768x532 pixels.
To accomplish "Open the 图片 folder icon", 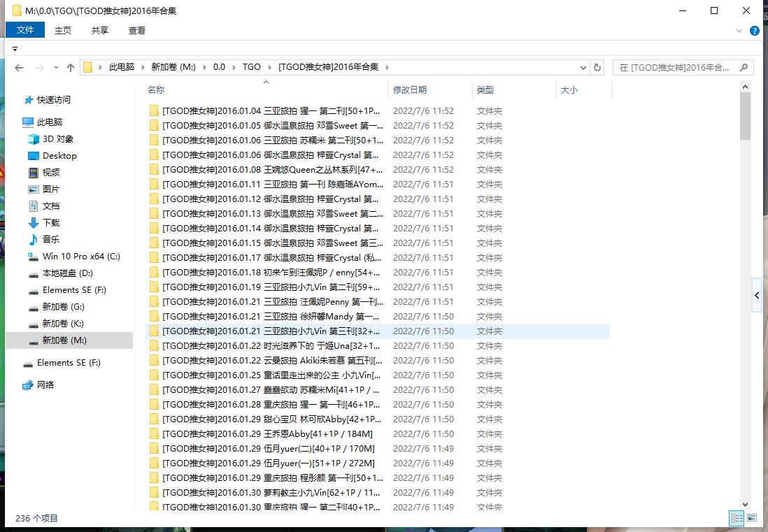I will click(34, 189).
